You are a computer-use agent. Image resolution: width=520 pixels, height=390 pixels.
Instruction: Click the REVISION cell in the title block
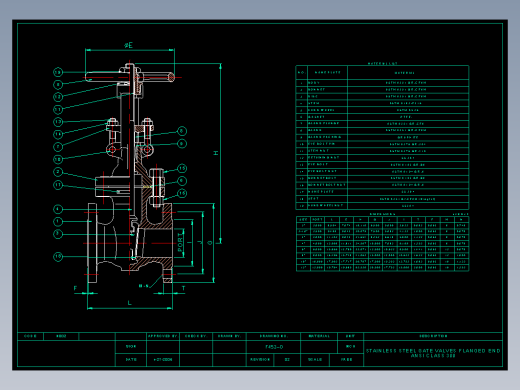point(260,360)
